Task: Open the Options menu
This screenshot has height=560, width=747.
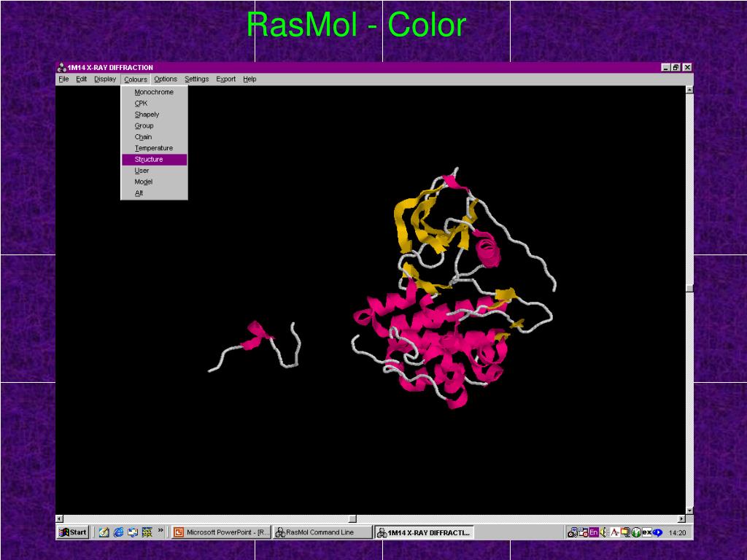Action: point(166,79)
